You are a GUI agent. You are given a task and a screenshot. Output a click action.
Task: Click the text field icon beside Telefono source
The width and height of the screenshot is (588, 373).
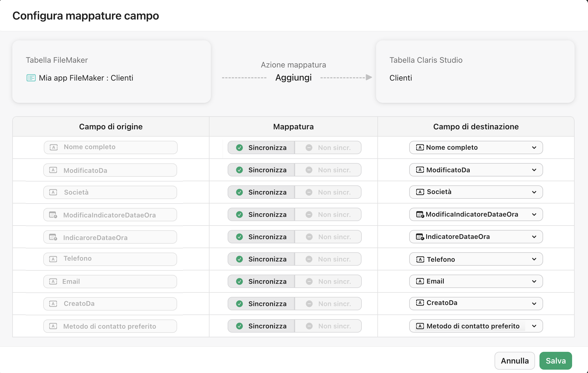tap(53, 259)
